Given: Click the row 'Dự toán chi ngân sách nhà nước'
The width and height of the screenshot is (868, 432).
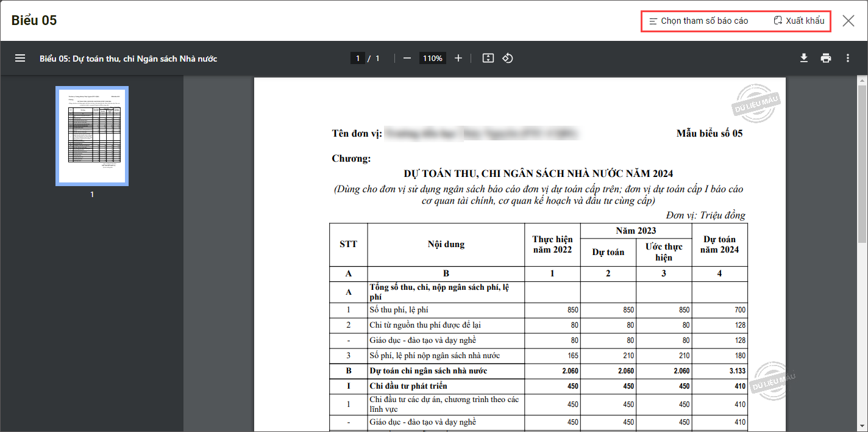Looking at the screenshot, I should 428,370.
